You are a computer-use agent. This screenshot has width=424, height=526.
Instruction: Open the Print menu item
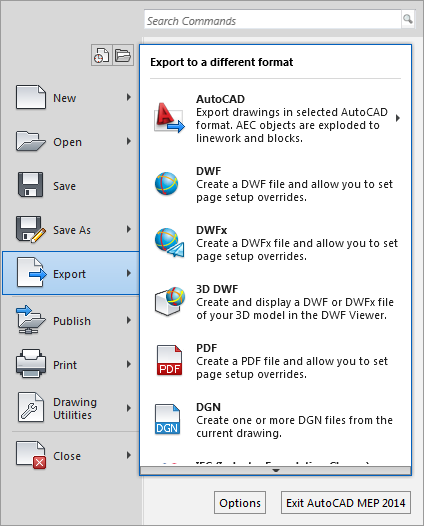pos(71,364)
